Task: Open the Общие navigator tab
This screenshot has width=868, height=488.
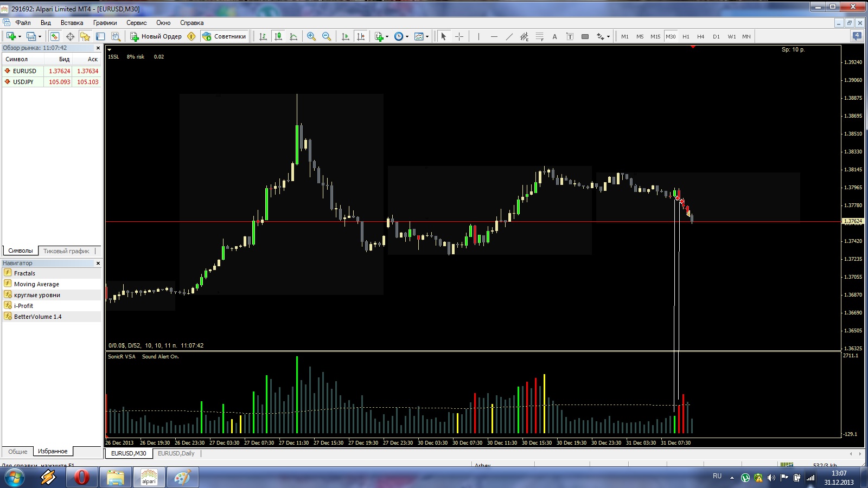Action: pos(17,452)
